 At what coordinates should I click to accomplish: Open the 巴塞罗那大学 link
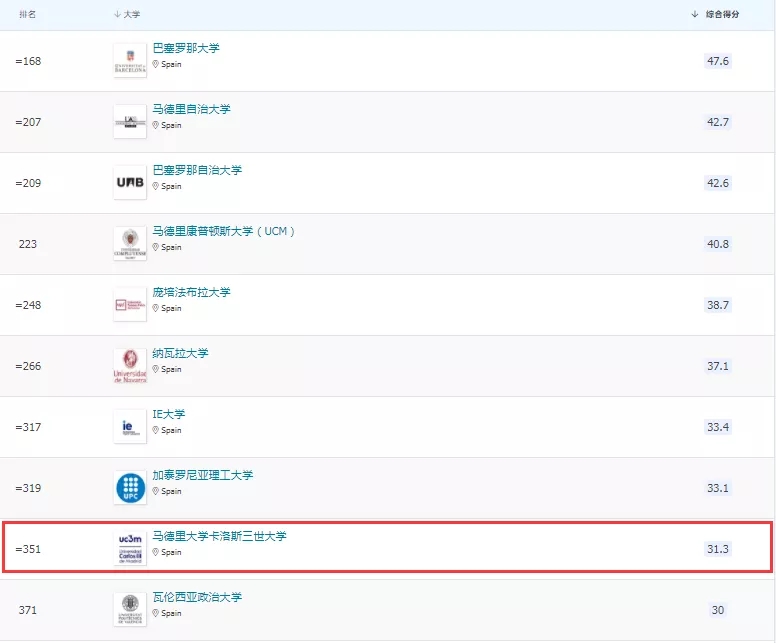186,48
